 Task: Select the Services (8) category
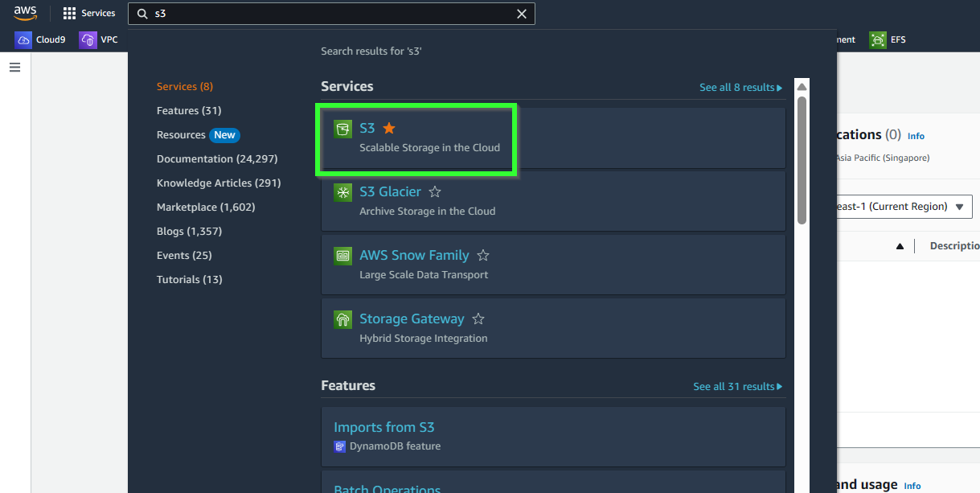[x=185, y=87]
